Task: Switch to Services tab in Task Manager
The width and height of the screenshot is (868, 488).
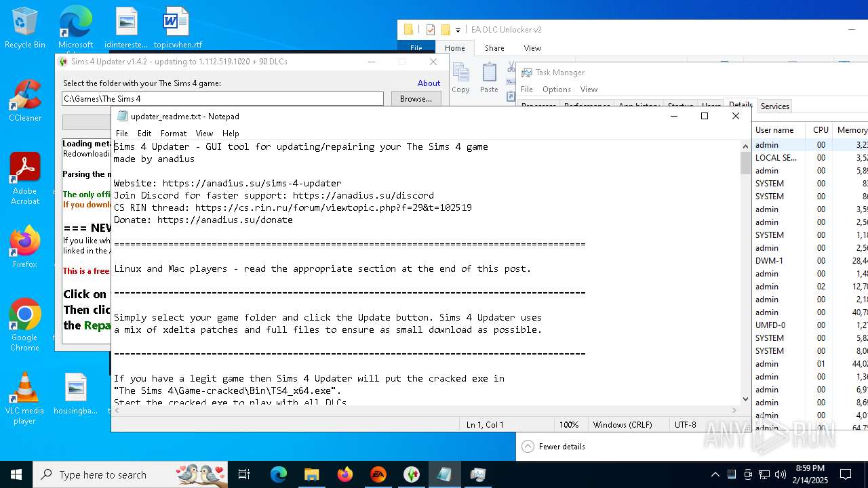Action: [x=775, y=106]
